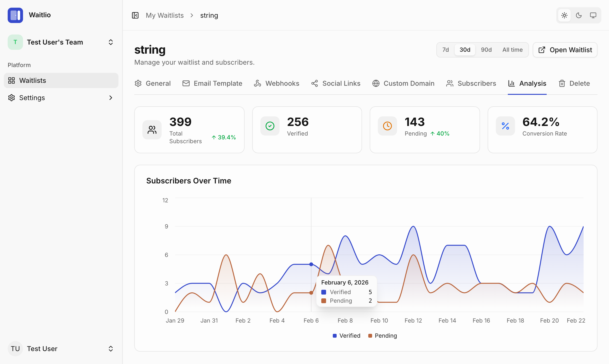Click the Open Waitlist button
The width and height of the screenshot is (609, 364).
coord(565,50)
